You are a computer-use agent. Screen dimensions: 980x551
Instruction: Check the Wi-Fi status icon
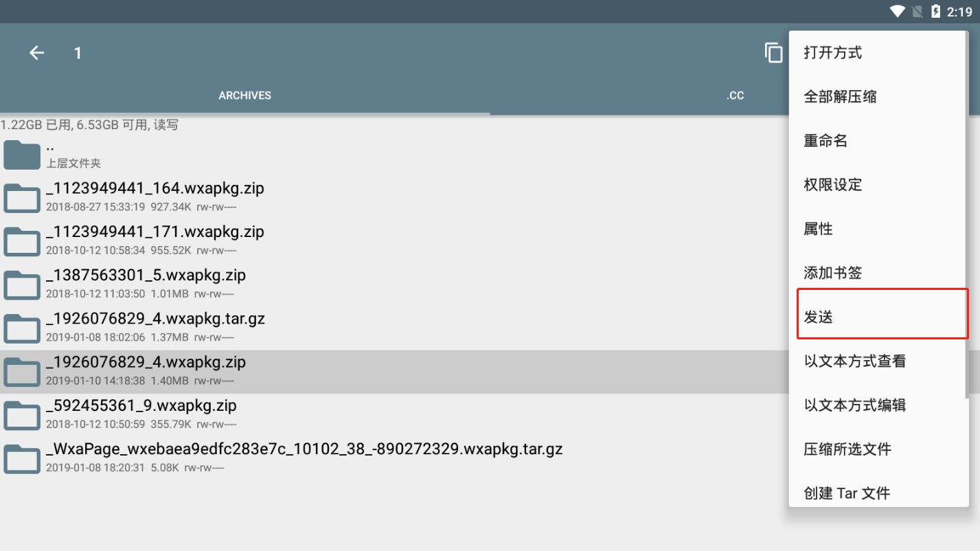[898, 11]
